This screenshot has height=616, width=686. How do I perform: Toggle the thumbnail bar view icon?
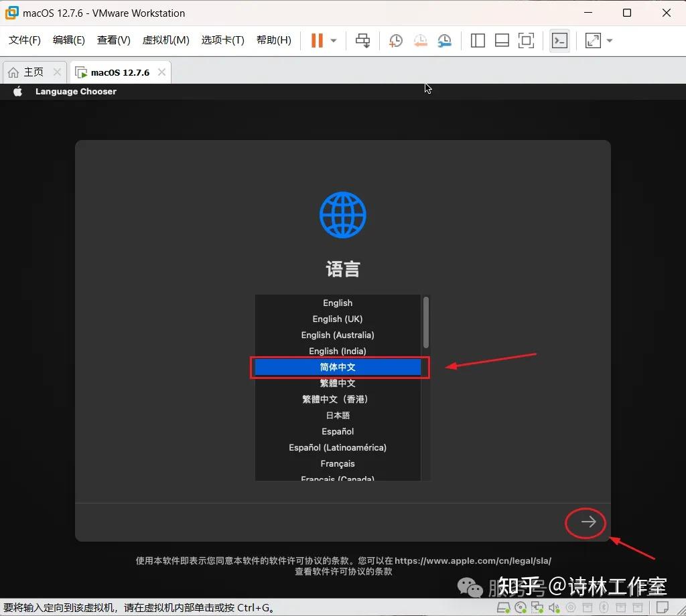501,41
